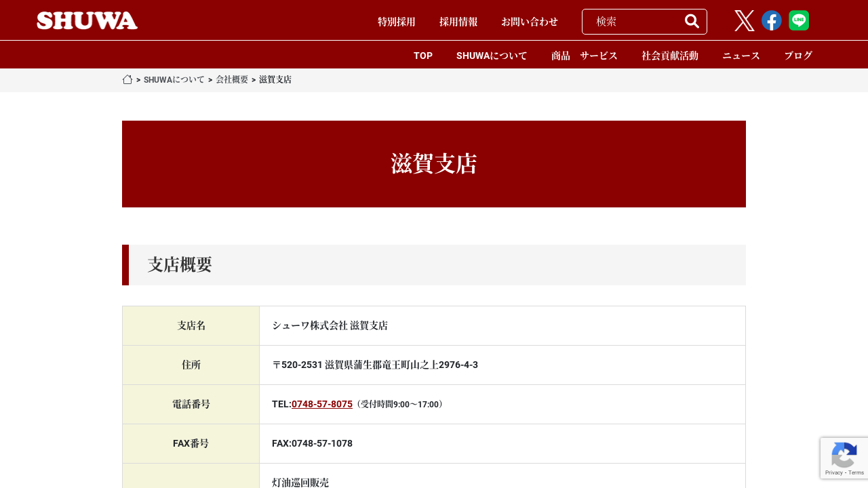The width and height of the screenshot is (868, 488).
Task: Focus the 検索 search field
Action: tap(634, 22)
